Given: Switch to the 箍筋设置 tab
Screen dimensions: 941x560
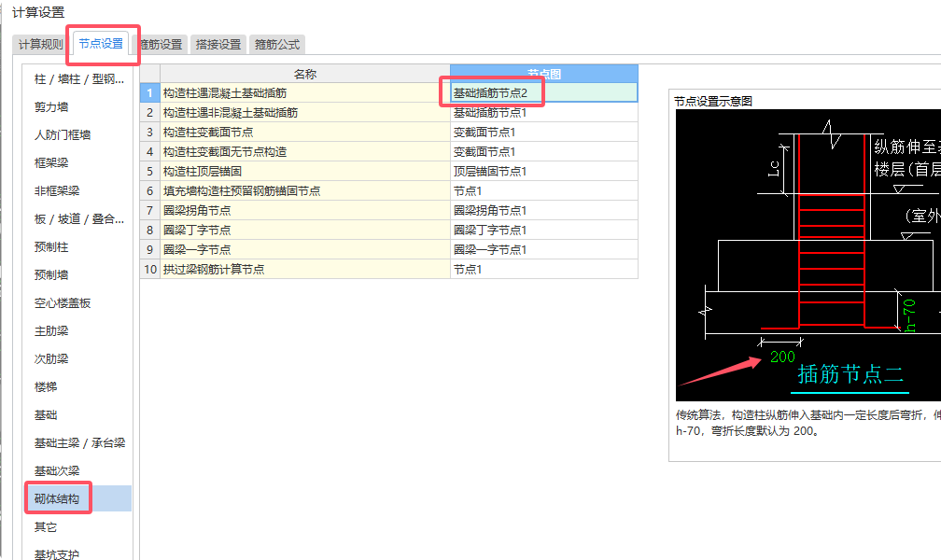Looking at the screenshot, I should tap(161, 45).
